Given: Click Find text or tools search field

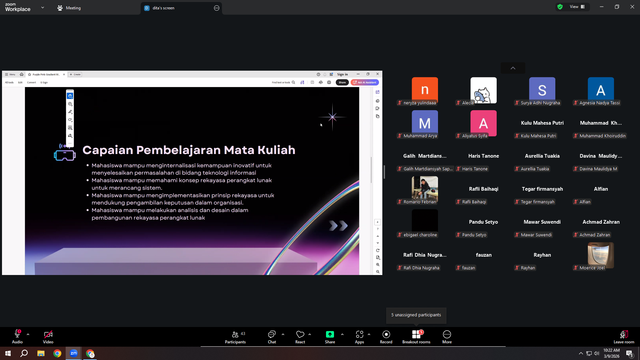Looking at the screenshot, I should [x=283, y=82].
